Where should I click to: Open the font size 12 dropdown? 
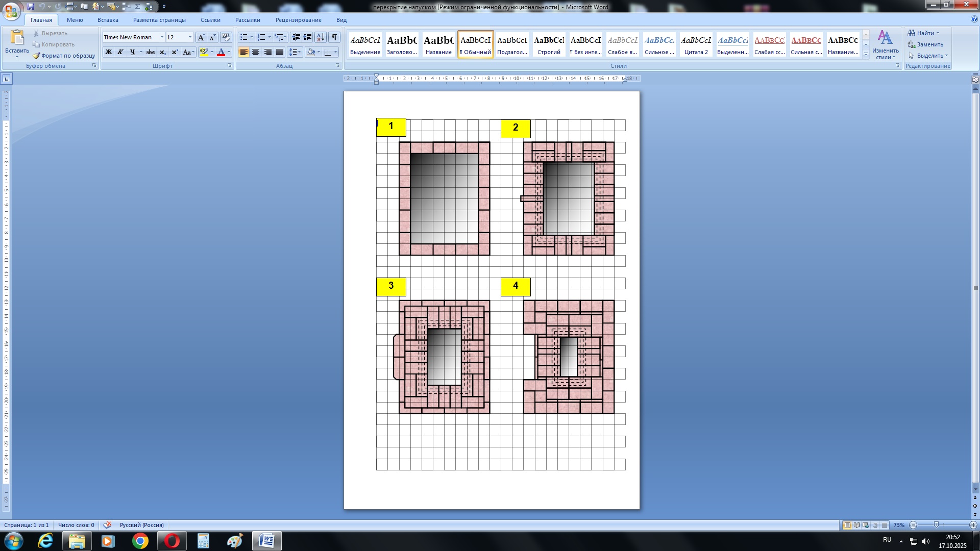tap(190, 37)
